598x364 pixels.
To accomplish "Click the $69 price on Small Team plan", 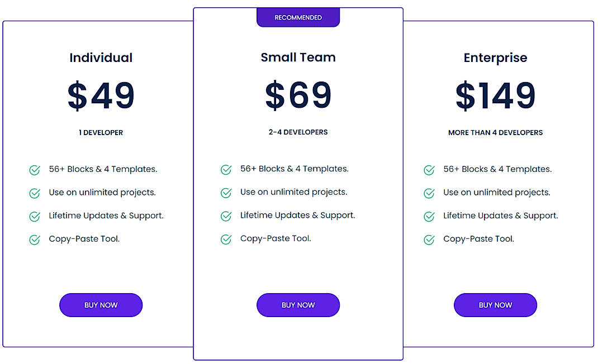I will coord(298,95).
